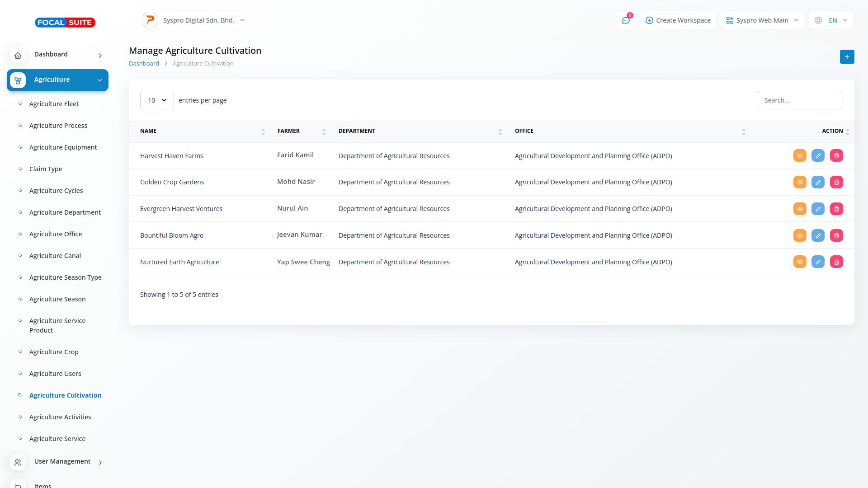Delete Evergreen Harvest Ventures via trash icon
The width and height of the screenshot is (868, 488).
point(836,209)
